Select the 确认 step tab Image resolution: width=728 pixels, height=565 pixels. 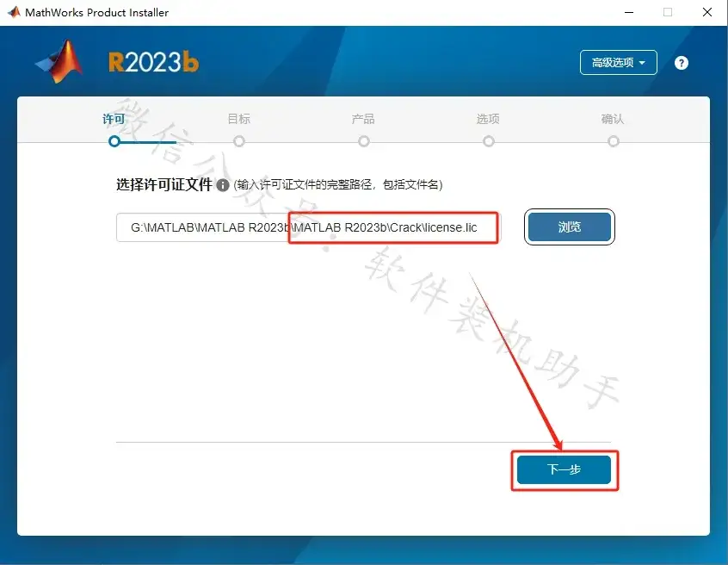[x=613, y=119]
